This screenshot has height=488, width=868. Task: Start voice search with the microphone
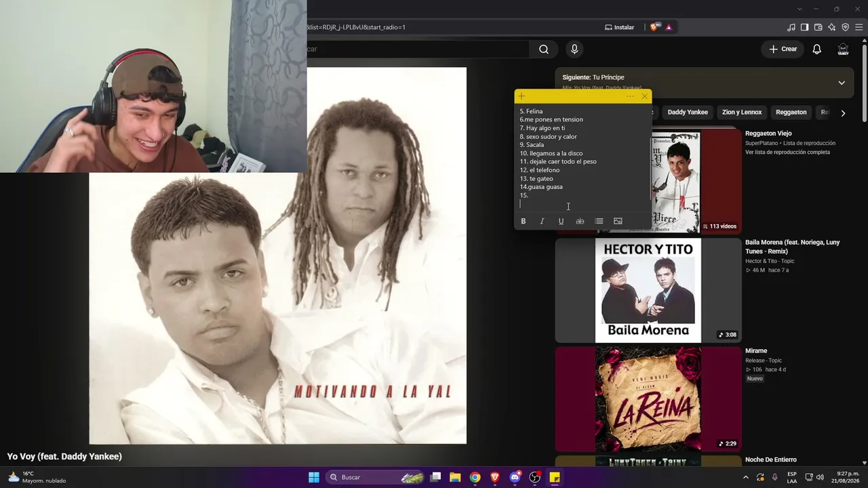pyautogui.click(x=574, y=49)
